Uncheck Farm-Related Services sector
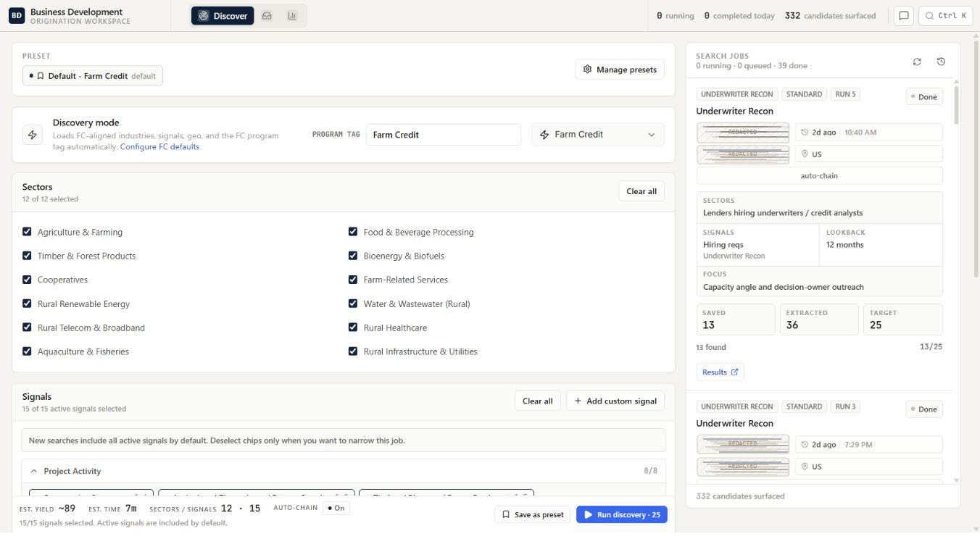The height and width of the screenshot is (539, 980). point(353,280)
